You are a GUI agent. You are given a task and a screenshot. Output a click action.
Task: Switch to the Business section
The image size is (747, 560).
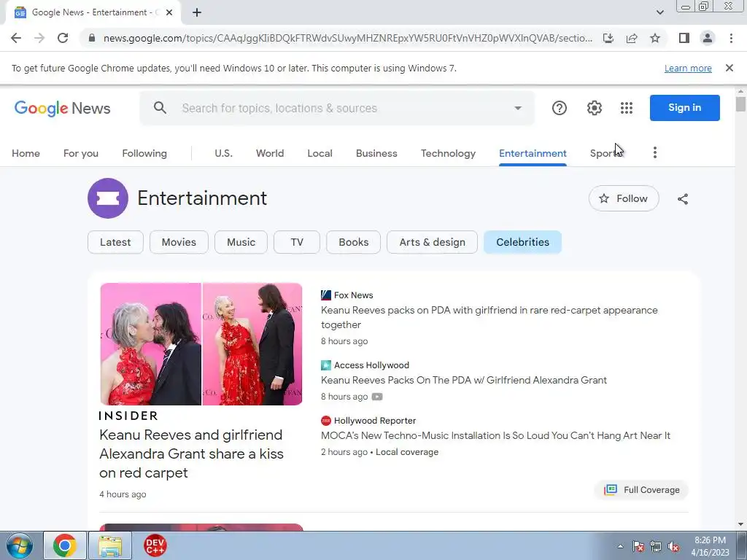click(x=376, y=153)
